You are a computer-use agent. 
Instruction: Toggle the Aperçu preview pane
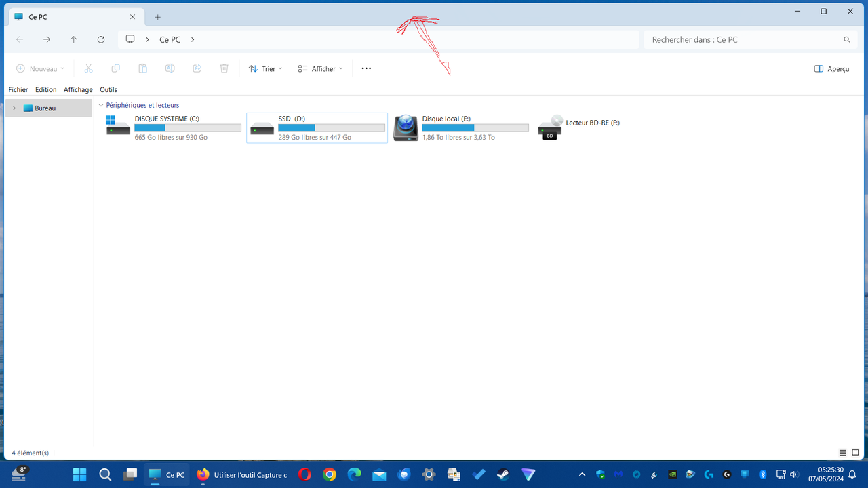click(x=831, y=68)
